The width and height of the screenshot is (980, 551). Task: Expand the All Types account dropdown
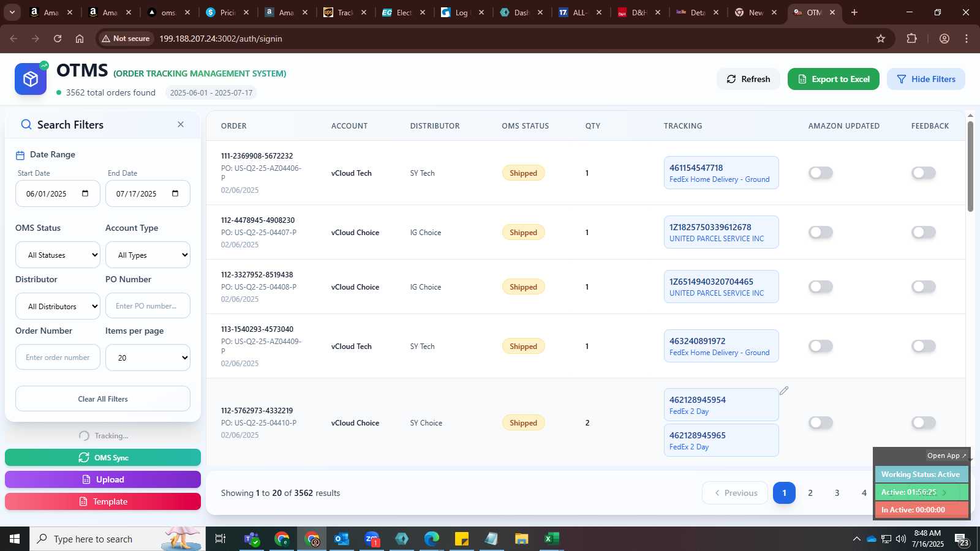tap(148, 255)
